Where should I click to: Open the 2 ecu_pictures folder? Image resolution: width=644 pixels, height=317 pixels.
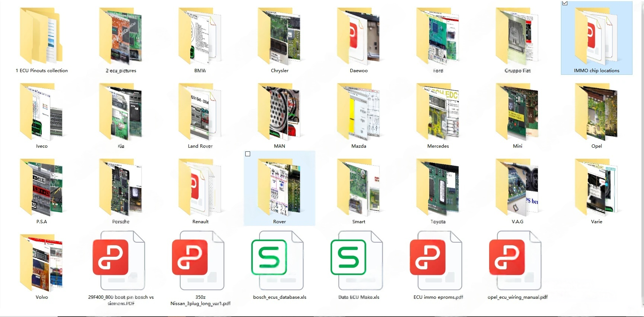coord(121,36)
